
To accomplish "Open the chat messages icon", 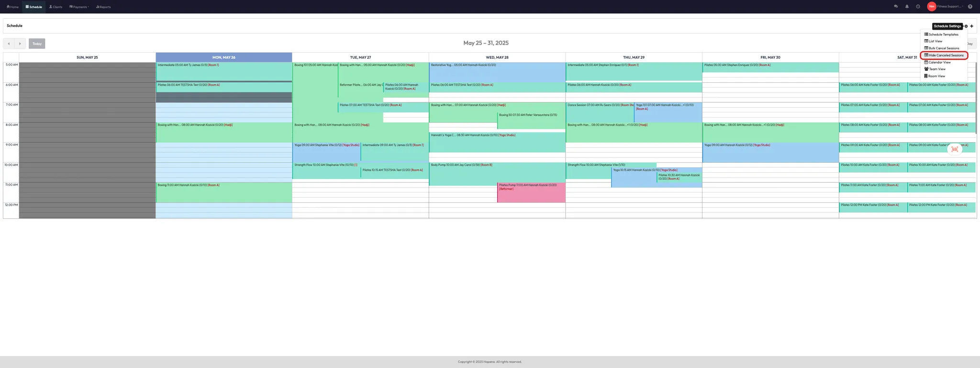I will pyautogui.click(x=896, y=7).
